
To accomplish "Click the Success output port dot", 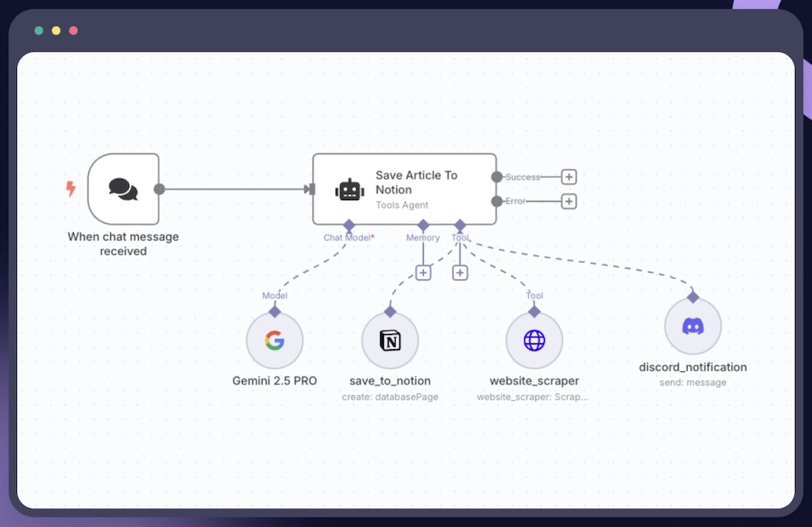I will [x=497, y=177].
